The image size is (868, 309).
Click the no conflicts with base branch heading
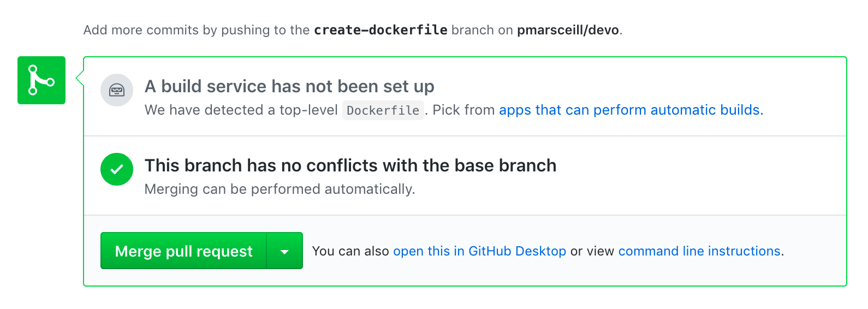(350, 165)
